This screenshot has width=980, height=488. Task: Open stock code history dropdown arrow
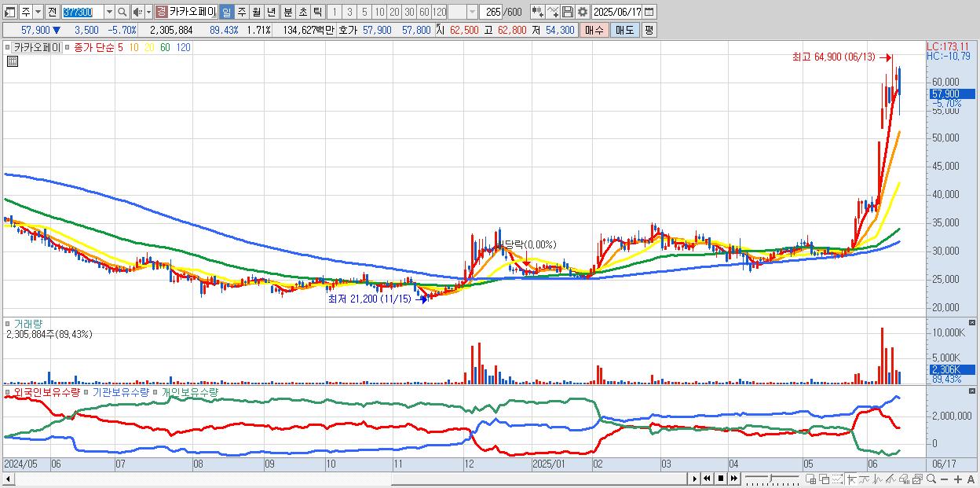point(109,12)
